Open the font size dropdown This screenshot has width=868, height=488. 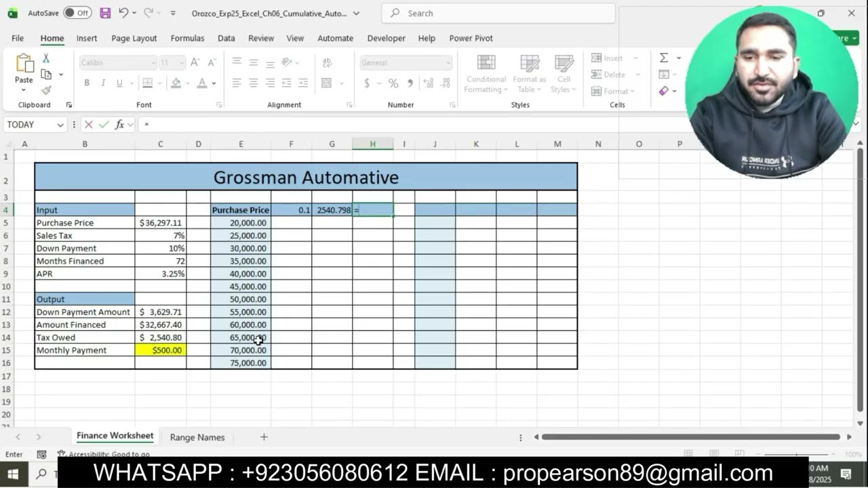181,62
